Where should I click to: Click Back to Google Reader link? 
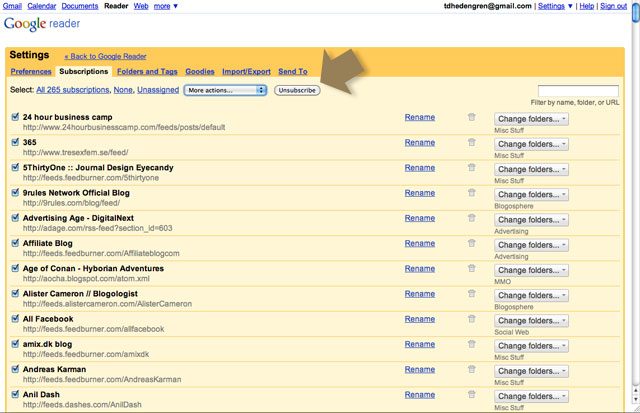point(105,56)
